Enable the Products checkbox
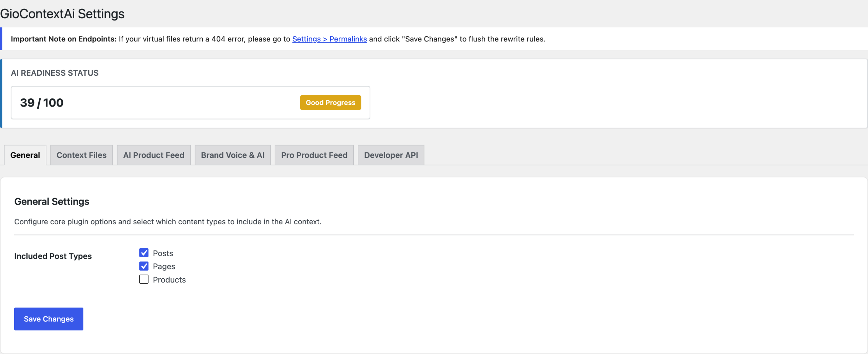The height and width of the screenshot is (354, 868). (144, 279)
